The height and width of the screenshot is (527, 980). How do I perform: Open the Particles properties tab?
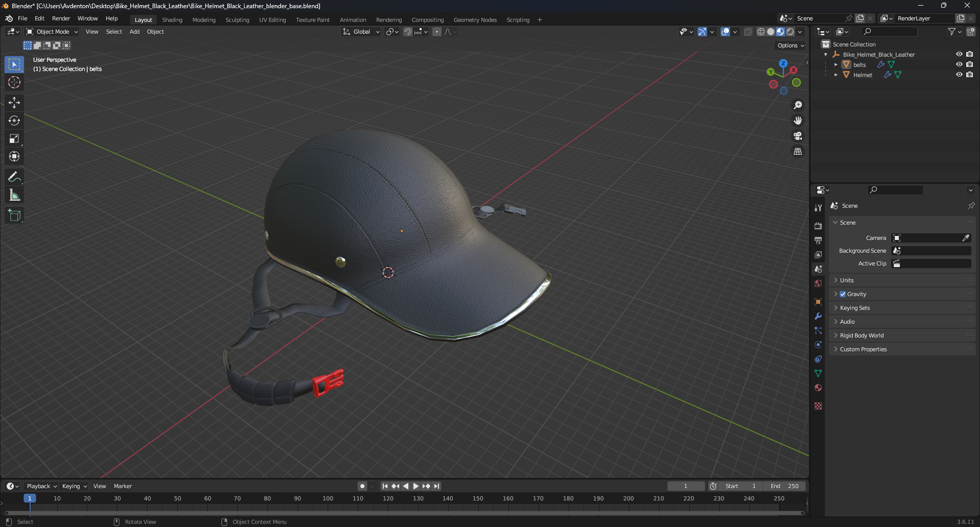pyautogui.click(x=818, y=330)
